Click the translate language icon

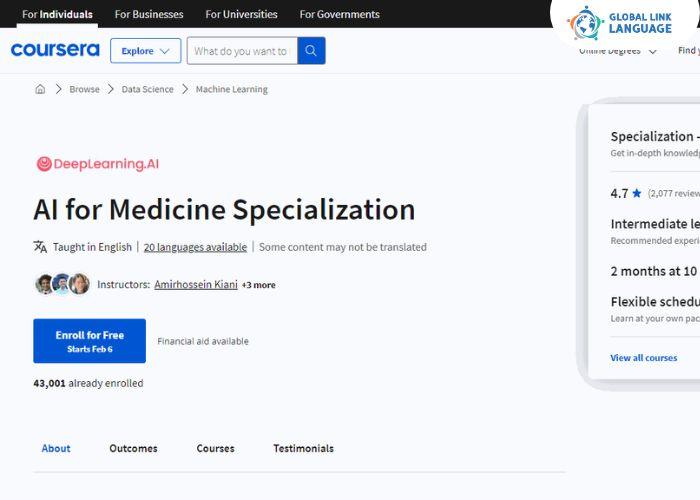tap(40, 247)
